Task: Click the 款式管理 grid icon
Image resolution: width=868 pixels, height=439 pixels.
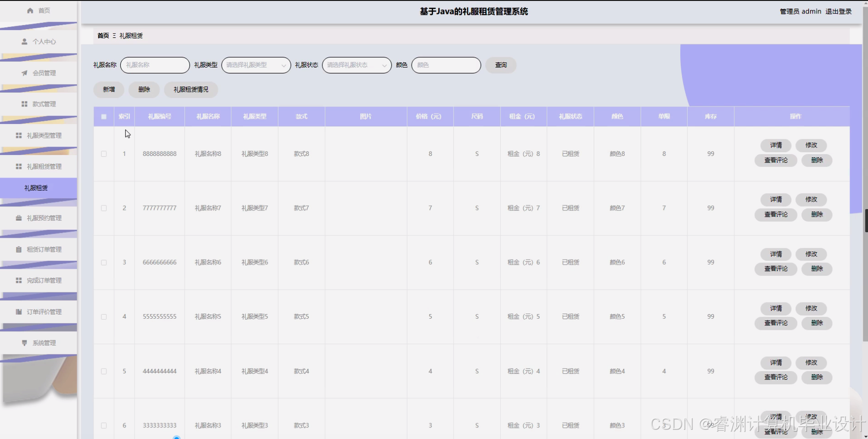Action: coord(25,104)
